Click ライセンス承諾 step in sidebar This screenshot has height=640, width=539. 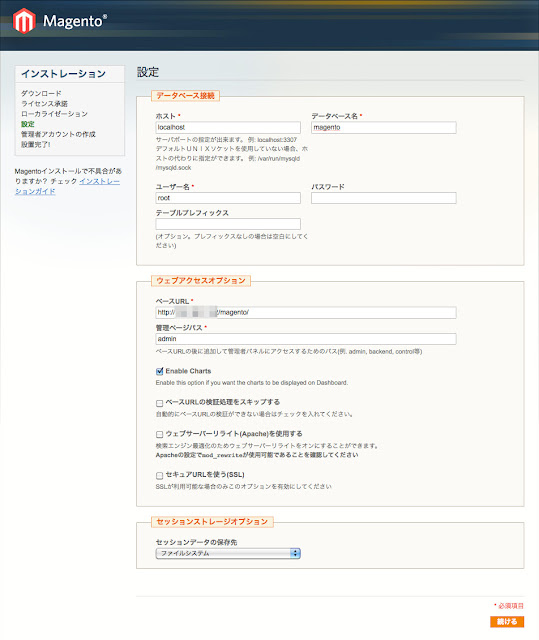44,104
